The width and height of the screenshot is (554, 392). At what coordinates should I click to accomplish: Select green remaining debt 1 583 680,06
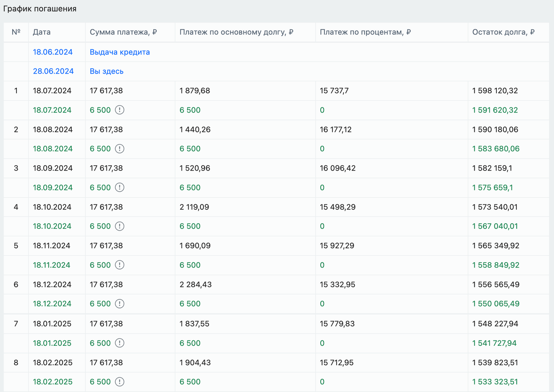pos(496,149)
